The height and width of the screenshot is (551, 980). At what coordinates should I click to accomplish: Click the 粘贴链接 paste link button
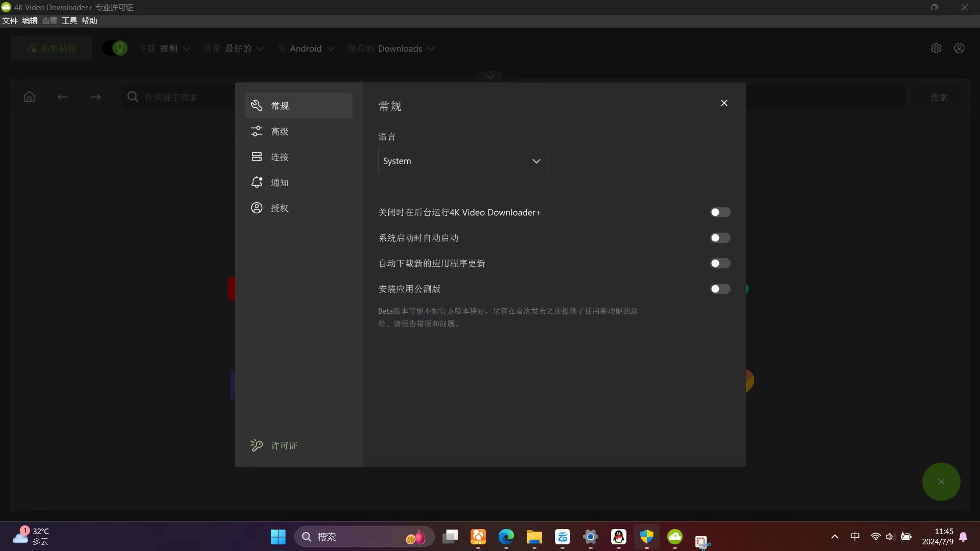(50, 48)
